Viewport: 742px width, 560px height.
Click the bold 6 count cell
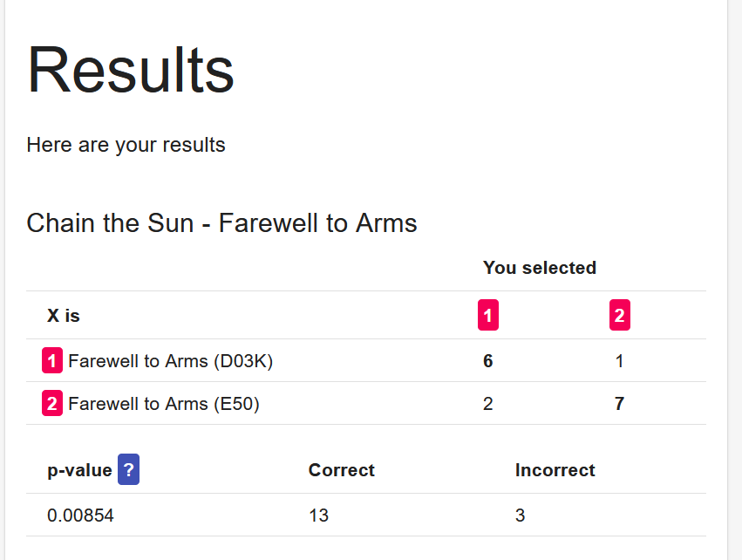coord(488,361)
